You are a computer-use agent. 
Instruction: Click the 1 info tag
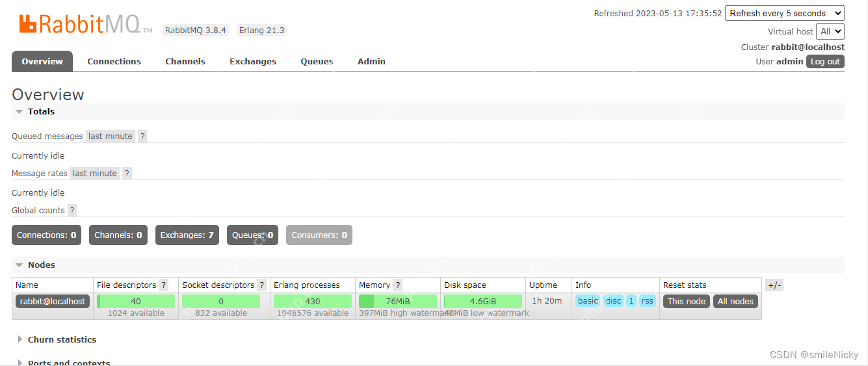pos(631,301)
